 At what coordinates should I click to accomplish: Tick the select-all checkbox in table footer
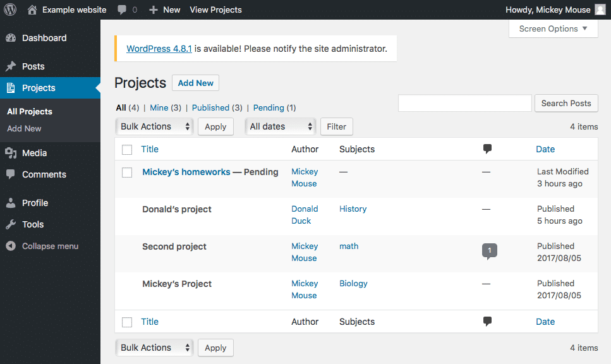pyautogui.click(x=127, y=322)
